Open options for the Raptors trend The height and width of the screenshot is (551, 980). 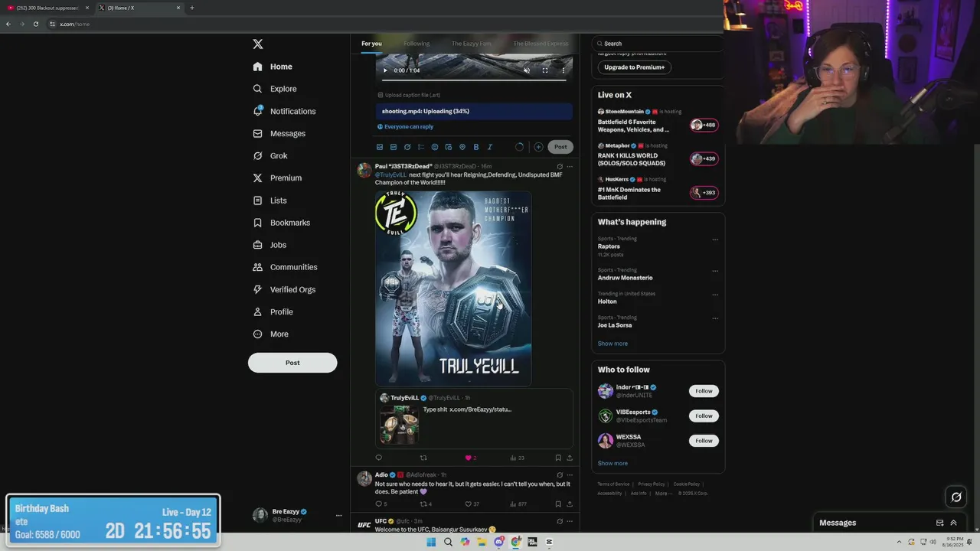715,240
